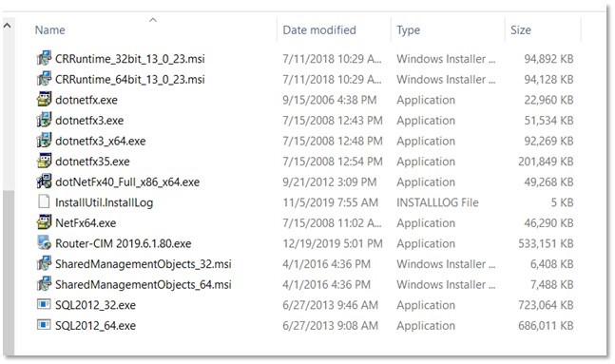
Task: Select the NetFx64.exe application icon
Action: (x=44, y=222)
